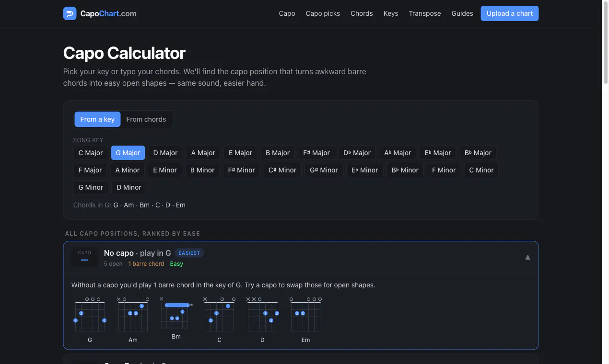Click the CapoChart logo icon
609x364 pixels.
pos(70,13)
